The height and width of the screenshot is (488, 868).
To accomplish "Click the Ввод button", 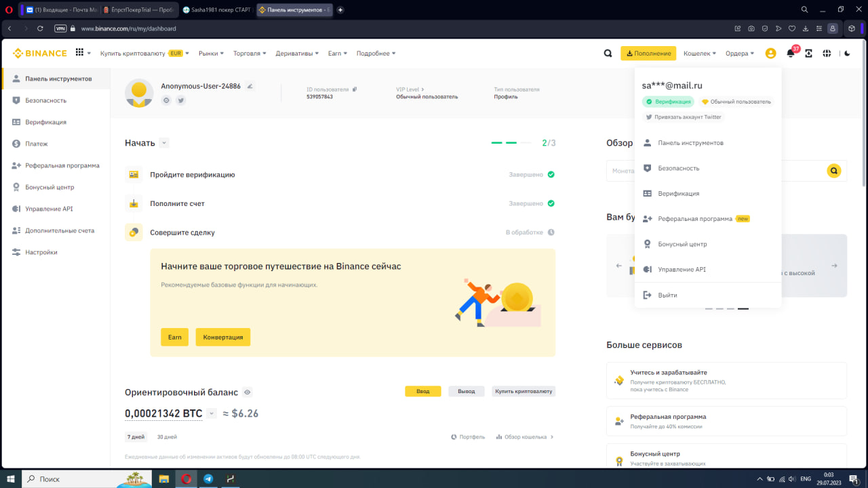I will point(423,391).
